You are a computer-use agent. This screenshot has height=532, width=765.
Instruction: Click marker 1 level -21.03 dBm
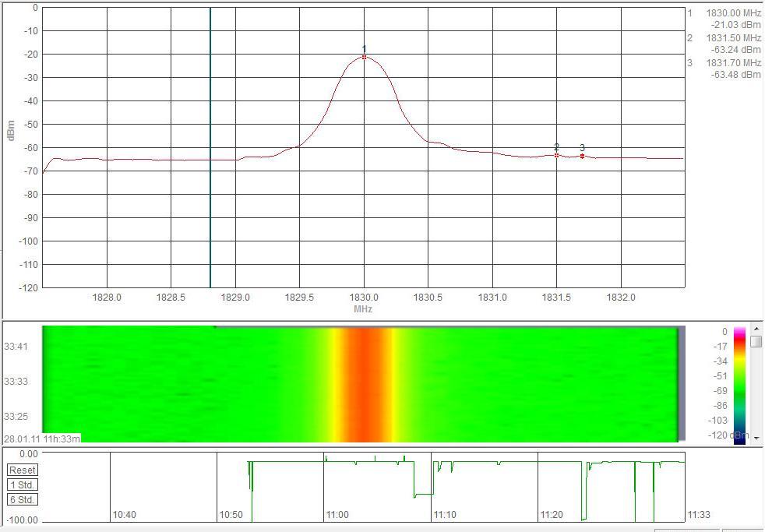pyautogui.click(x=735, y=26)
